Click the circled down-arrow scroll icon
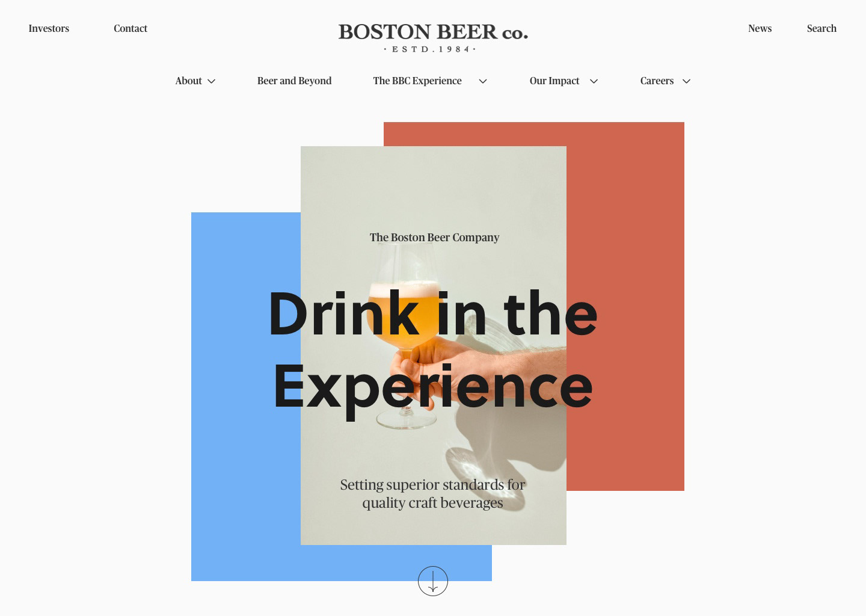This screenshot has height=616, width=866. point(433,581)
